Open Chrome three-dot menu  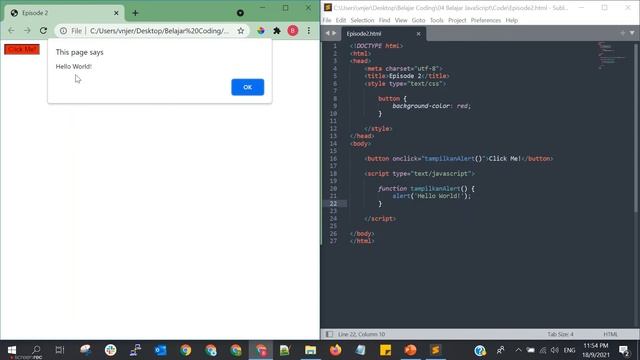coord(309,31)
